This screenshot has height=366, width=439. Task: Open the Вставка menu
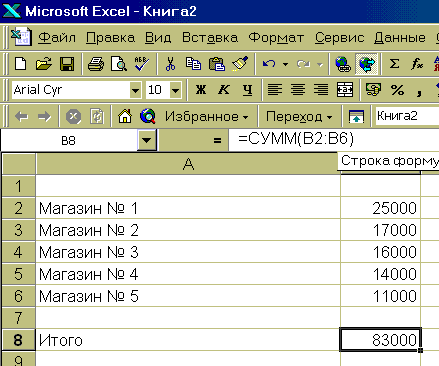pos(210,38)
